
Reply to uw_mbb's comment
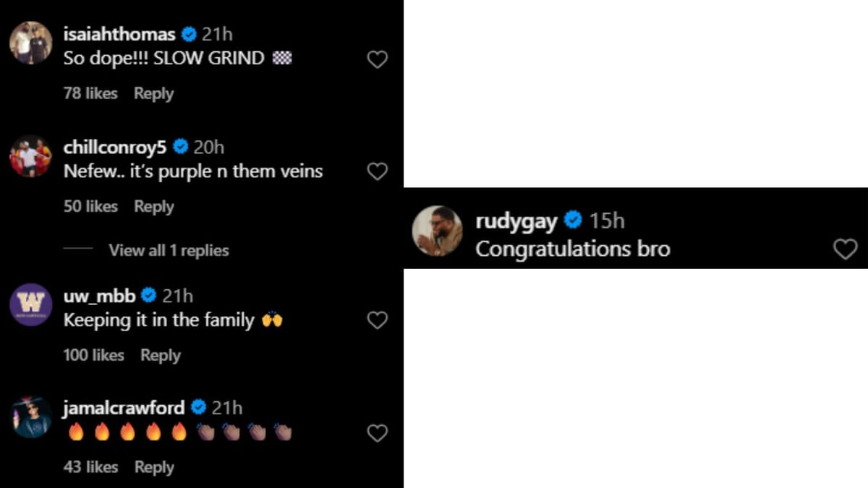click(161, 355)
